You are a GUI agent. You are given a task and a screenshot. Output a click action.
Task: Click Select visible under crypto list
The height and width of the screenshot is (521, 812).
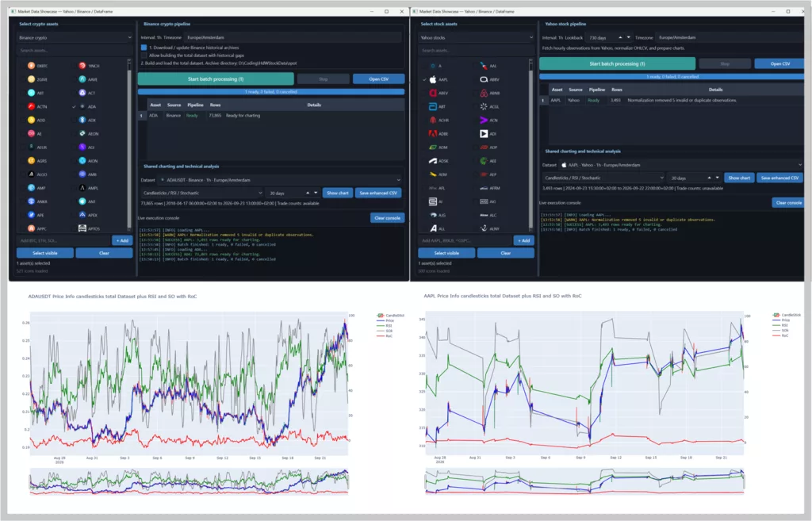[45, 253]
